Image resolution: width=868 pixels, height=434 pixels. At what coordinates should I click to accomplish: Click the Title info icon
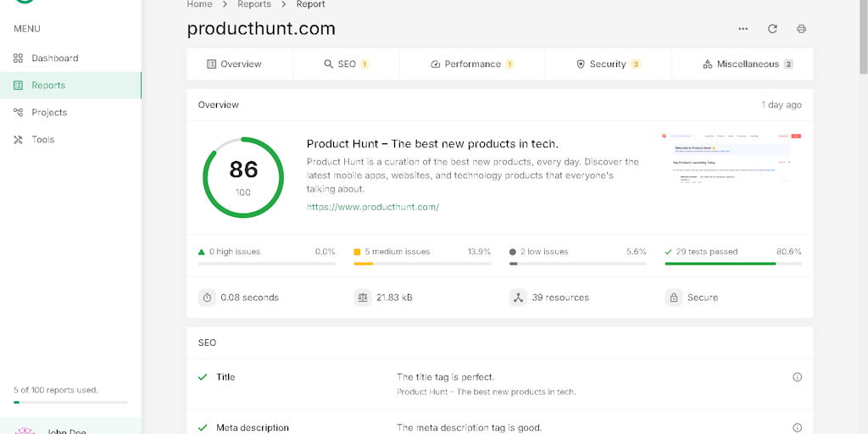point(797,377)
